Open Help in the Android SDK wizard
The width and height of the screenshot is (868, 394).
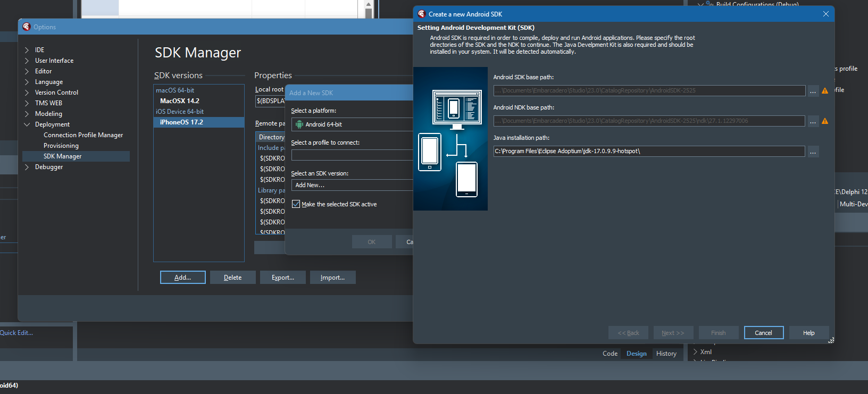pyautogui.click(x=809, y=333)
